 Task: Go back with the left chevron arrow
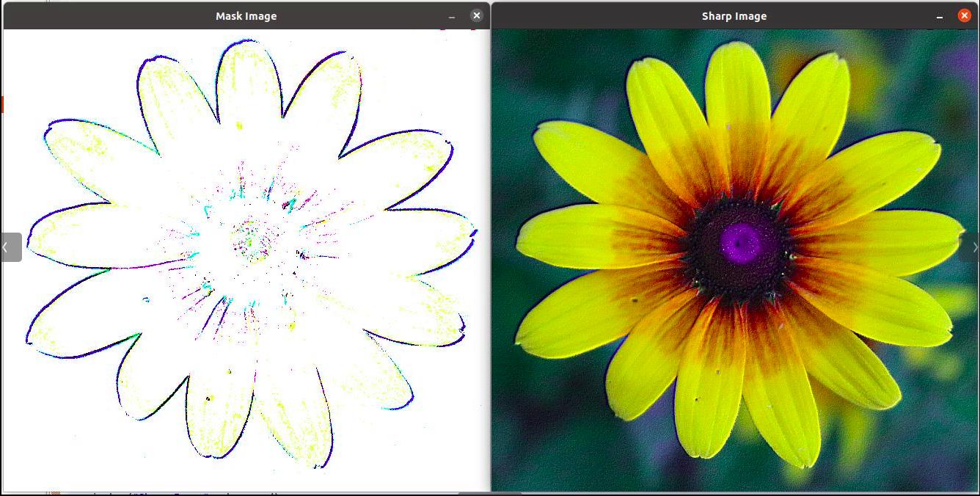(x=11, y=247)
